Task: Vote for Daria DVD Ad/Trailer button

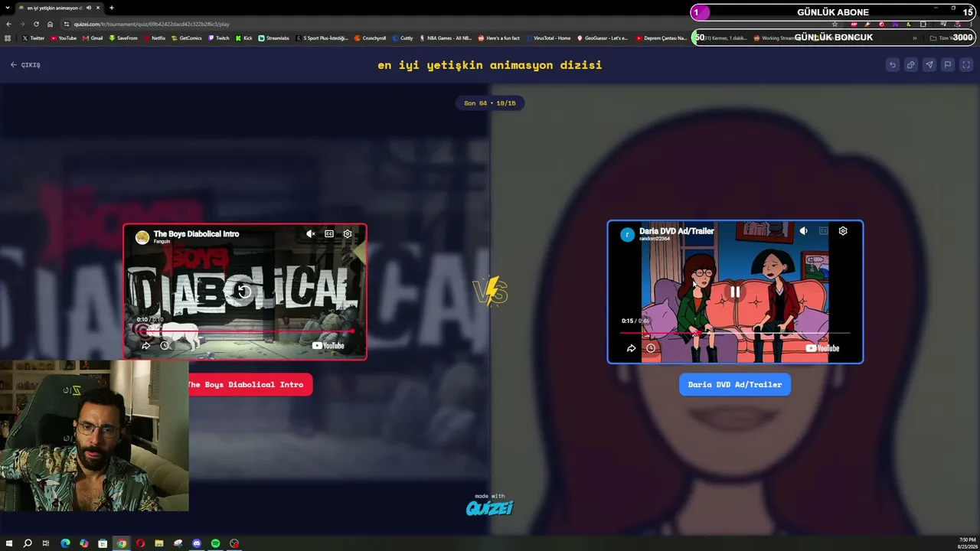Action: click(735, 385)
